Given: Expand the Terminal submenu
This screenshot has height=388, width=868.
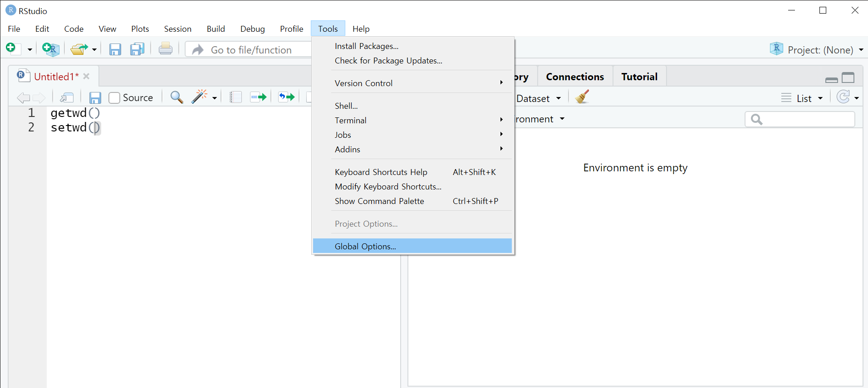Looking at the screenshot, I should [412, 121].
